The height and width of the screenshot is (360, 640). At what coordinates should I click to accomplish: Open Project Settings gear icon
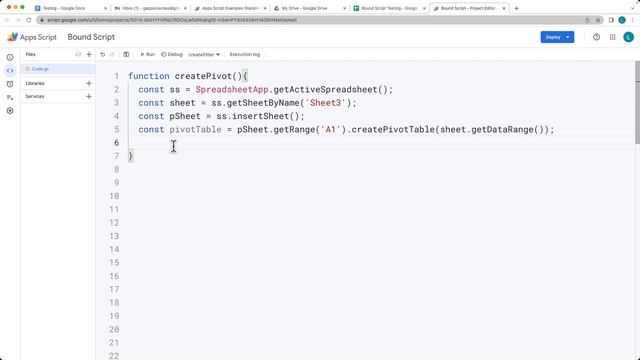tap(10, 111)
